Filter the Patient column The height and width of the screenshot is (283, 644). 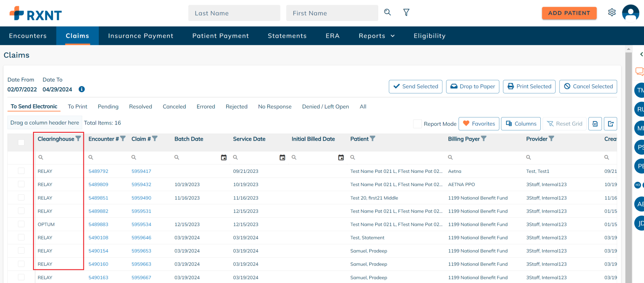(372, 139)
